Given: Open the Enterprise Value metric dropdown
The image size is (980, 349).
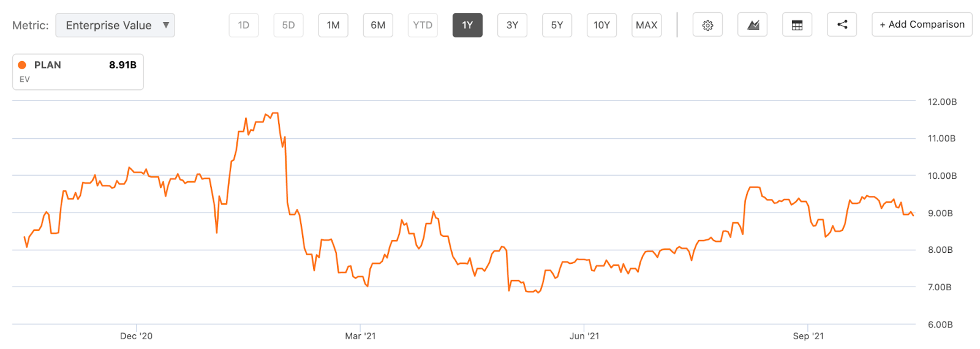Looking at the screenshot, I should coord(115,25).
